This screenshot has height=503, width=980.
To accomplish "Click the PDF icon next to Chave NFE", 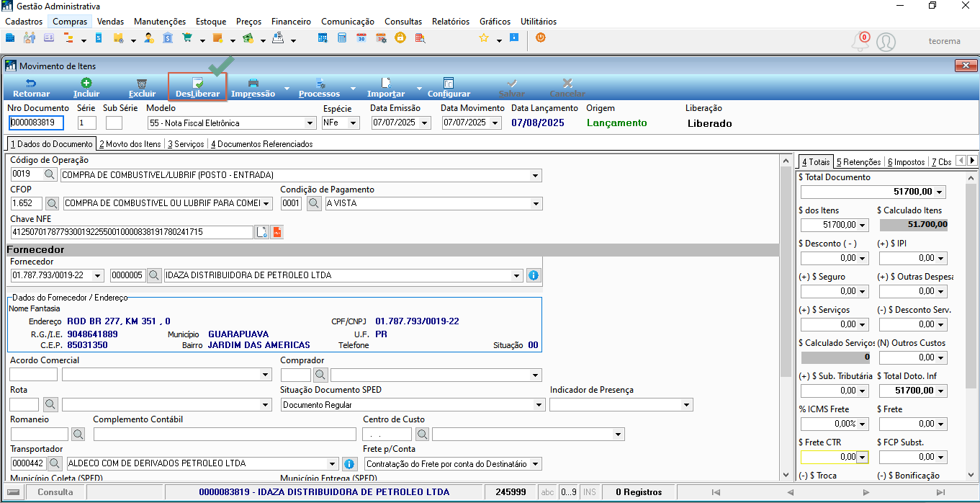I will pyautogui.click(x=277, y=232).
